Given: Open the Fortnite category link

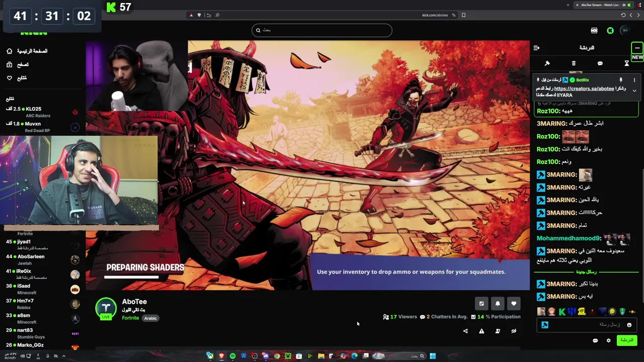Looking at the screenshot, I should coord(130,318).
